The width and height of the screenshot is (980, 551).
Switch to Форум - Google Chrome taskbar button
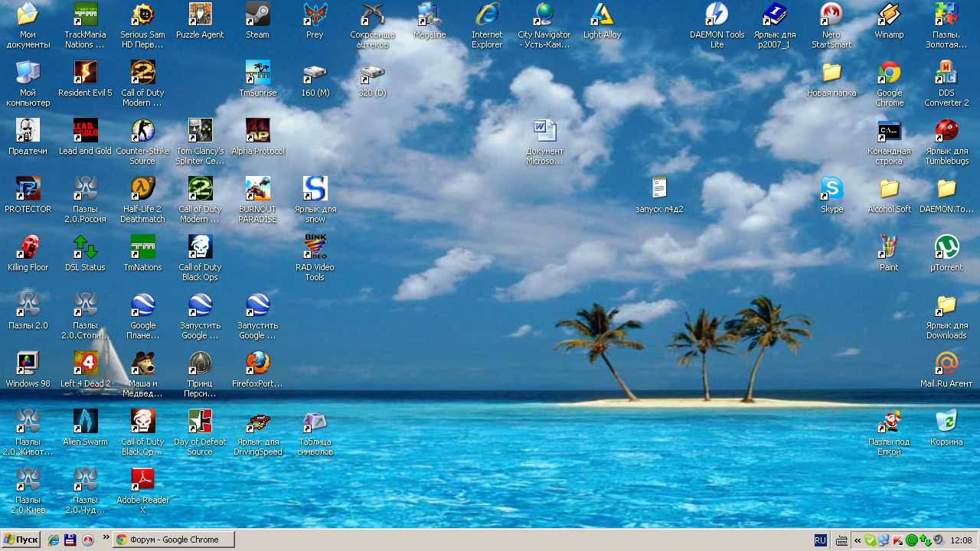point(173,540)
